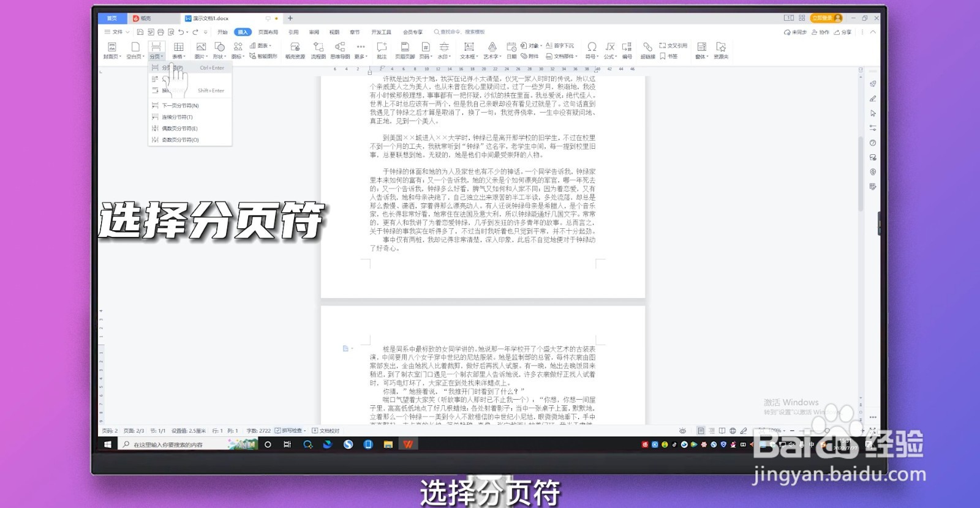The image size is (980, 508).
Task: Click the 查找命令 search box
Action: coord(459,32)
